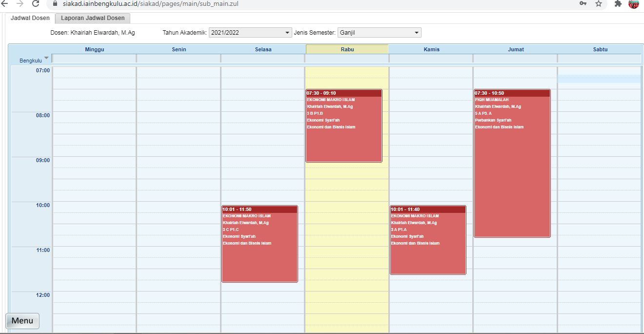Viewport: 644px width, 334px height.
Task: Open the extensions puzzle icon
Action: click(x=618, y=4)
